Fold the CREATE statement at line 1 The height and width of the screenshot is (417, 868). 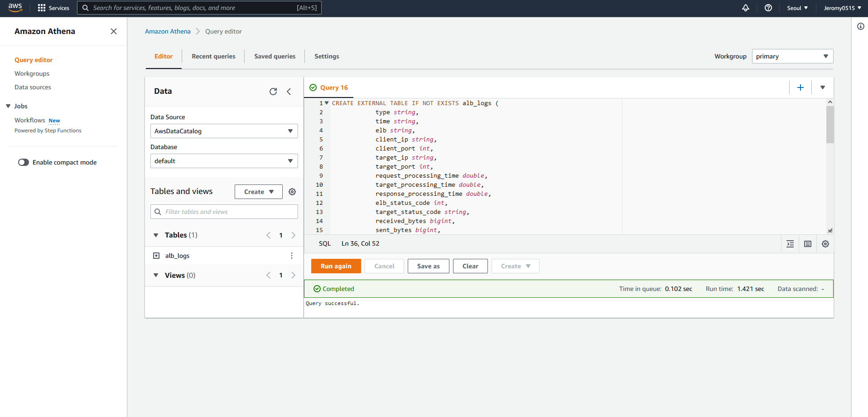pos(327,103)
